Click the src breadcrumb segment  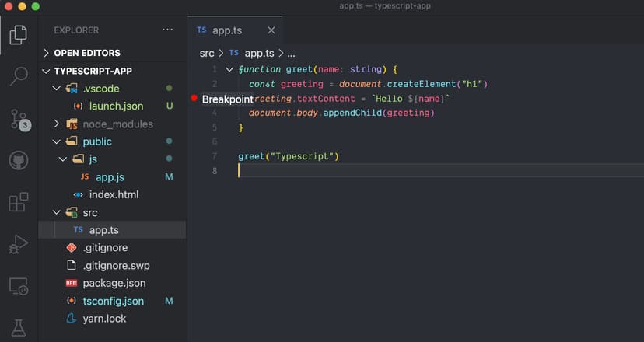click(x=207, y=54)
